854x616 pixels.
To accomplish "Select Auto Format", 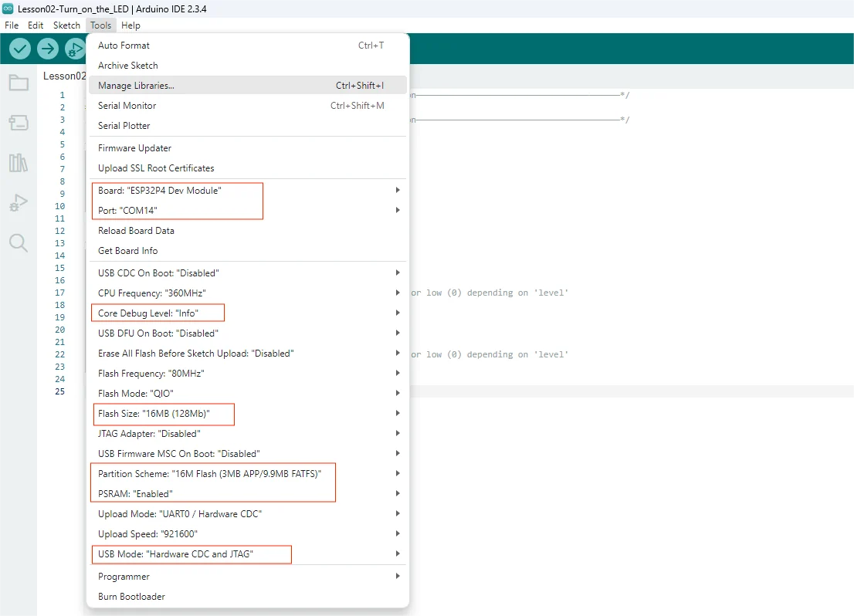I will tap(248, 46).
